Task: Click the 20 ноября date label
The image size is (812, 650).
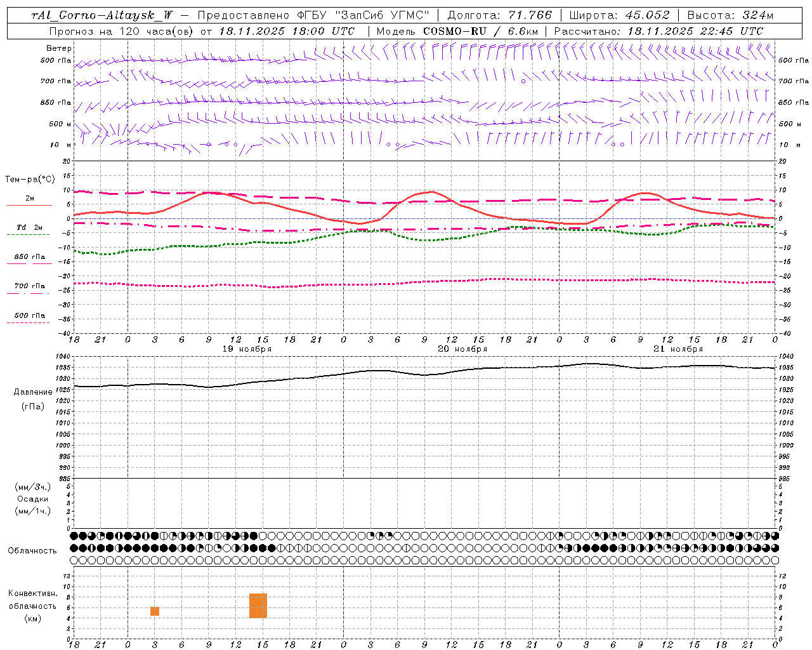Action: pyautogui.click(x=462, y=349)
